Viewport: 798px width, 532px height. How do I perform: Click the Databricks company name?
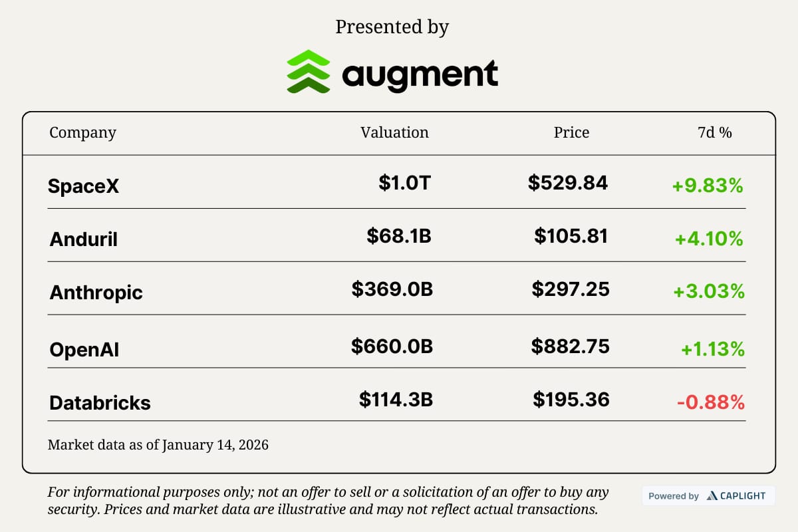pyautogui.click(x=100, y=402)
